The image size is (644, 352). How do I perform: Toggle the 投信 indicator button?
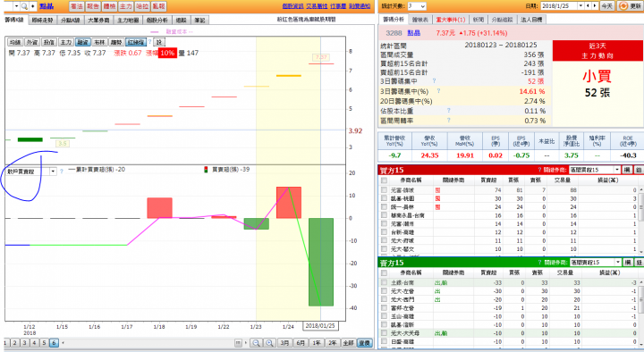click(49, 42)
